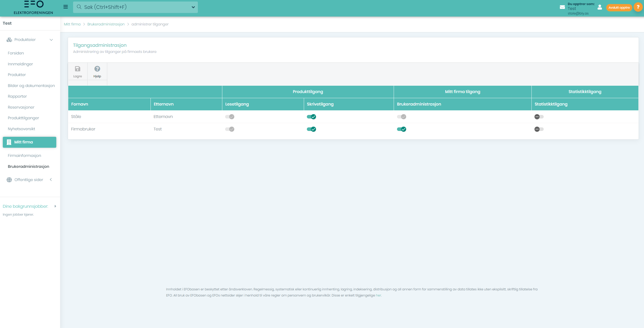Expand Dine bakgrunnsjobber arrow
The image size is (644, 328).
[55, 206]
